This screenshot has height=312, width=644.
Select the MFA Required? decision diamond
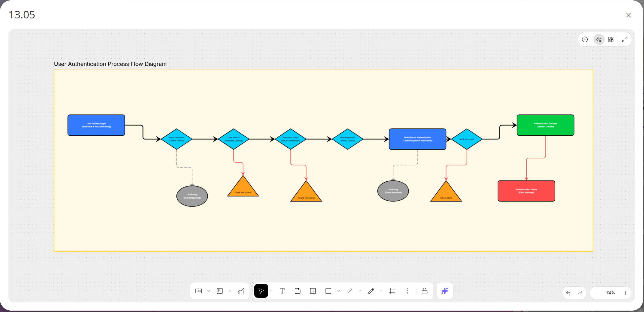point(348,139)
